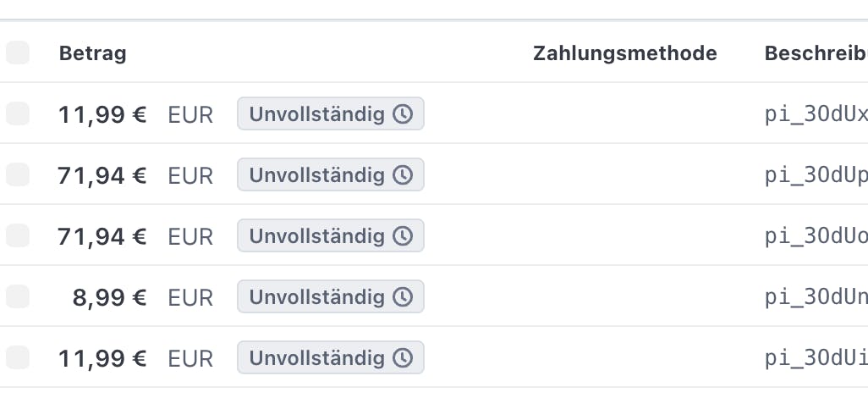Click clock icon on 8,99 € row badge
Screen dimensions: 868x398
click(x=404, y=297)
